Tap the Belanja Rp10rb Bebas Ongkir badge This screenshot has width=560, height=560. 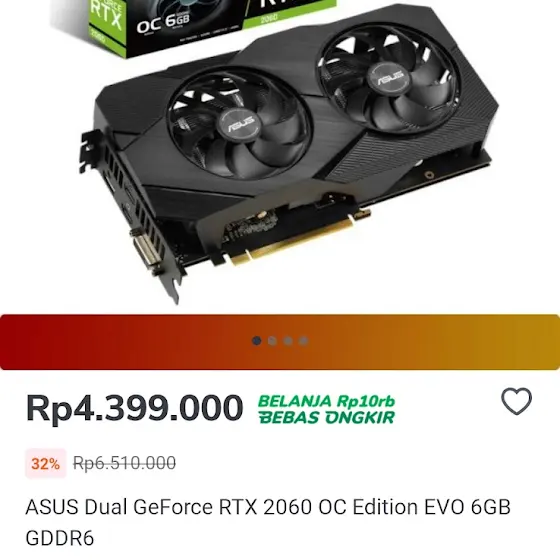point(326,409)
